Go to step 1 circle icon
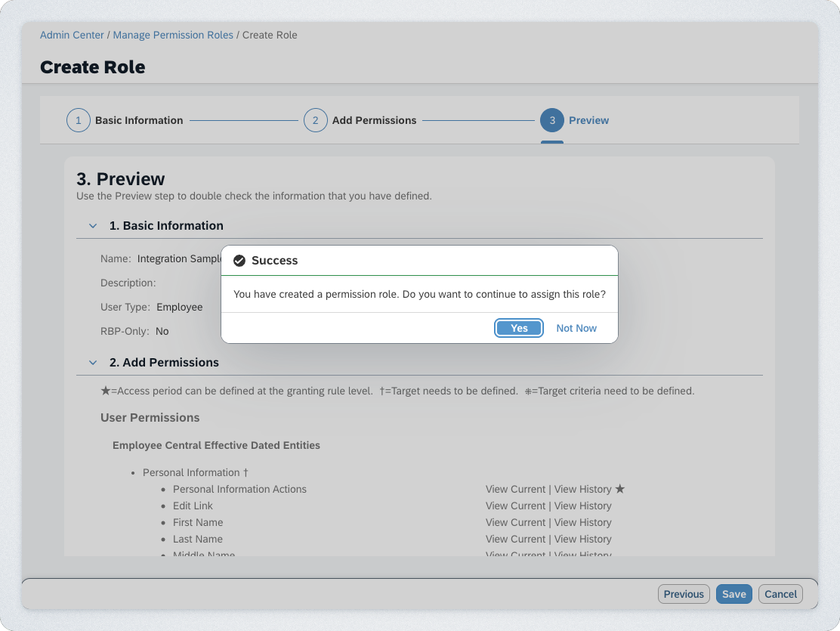 tap(78, 120)
